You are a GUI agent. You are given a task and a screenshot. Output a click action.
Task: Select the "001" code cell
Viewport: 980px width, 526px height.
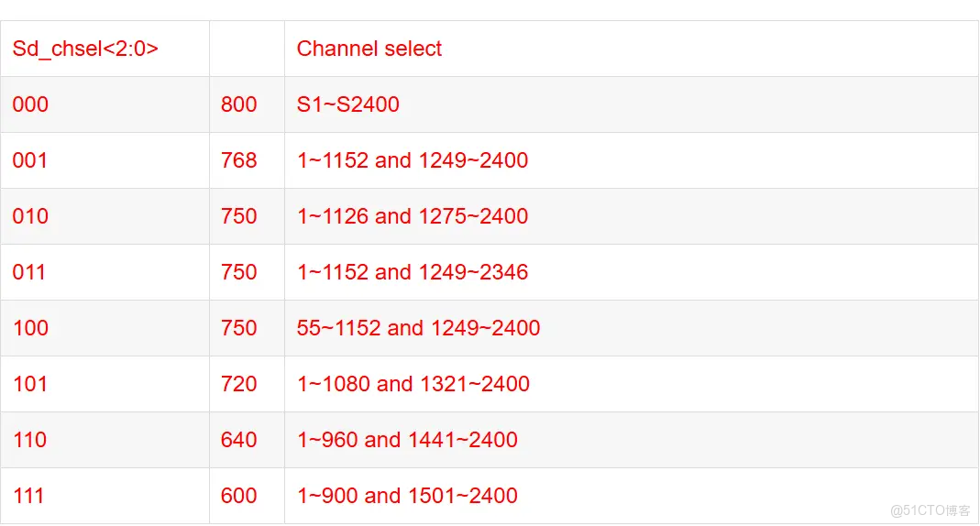29,160
